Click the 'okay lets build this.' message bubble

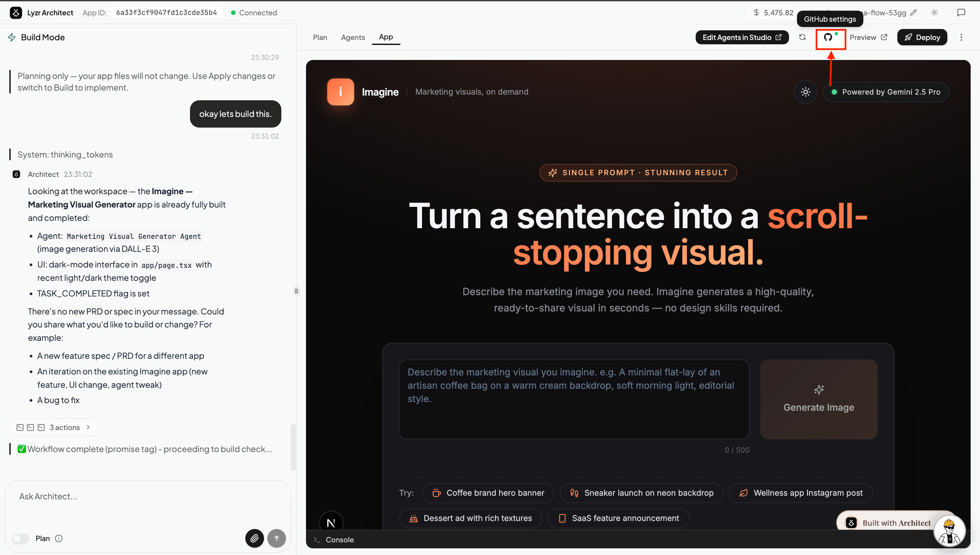[x=235, y=114]
